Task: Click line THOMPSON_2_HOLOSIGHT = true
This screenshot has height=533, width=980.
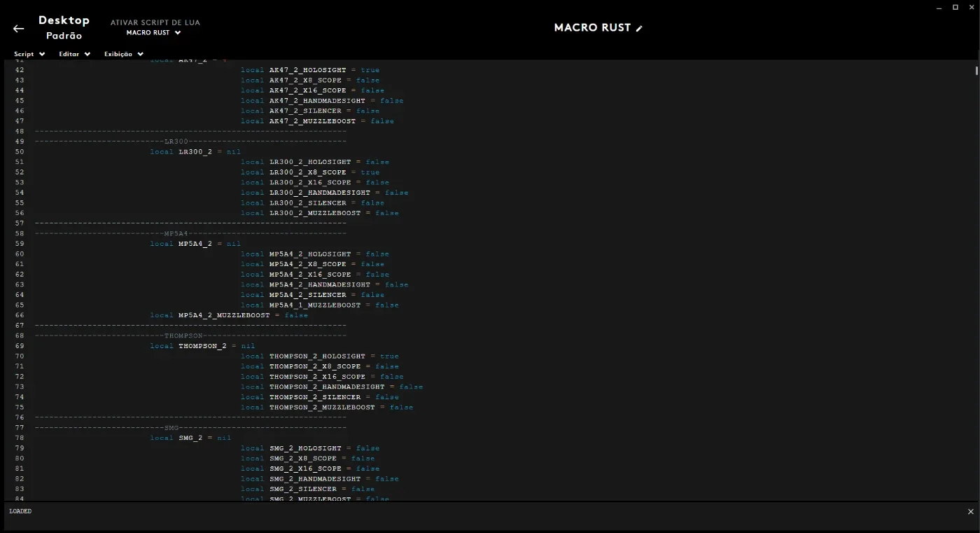Action: (320, 357)
